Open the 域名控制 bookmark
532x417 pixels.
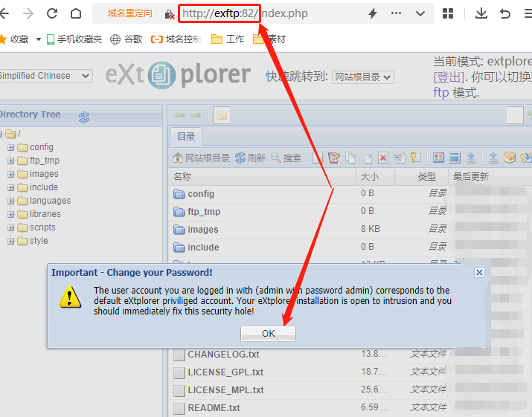pos(176,39)
